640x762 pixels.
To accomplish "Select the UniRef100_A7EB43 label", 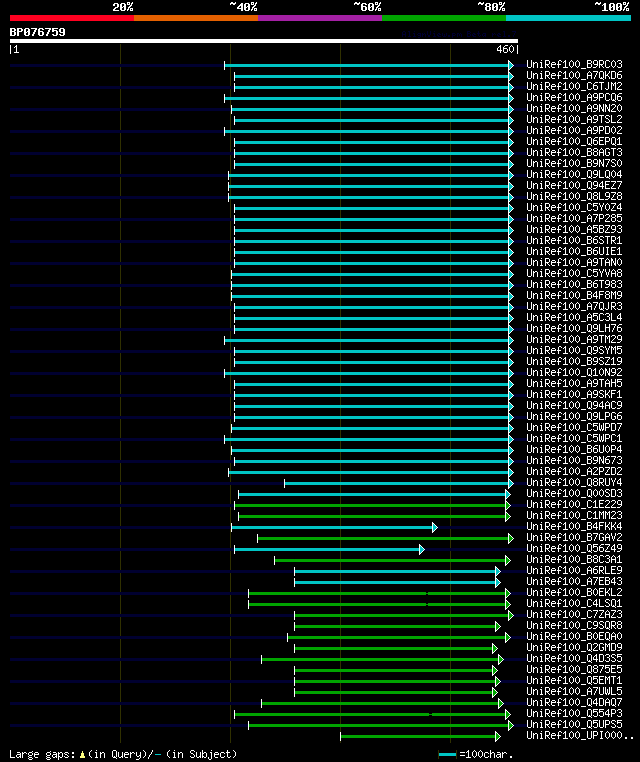I will 574,581.
